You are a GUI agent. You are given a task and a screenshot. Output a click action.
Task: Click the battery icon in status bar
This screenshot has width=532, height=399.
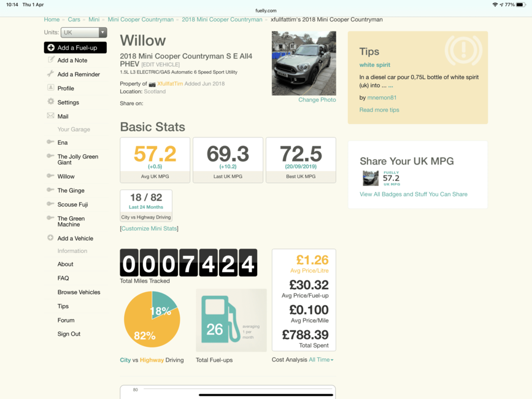(522, 5)
